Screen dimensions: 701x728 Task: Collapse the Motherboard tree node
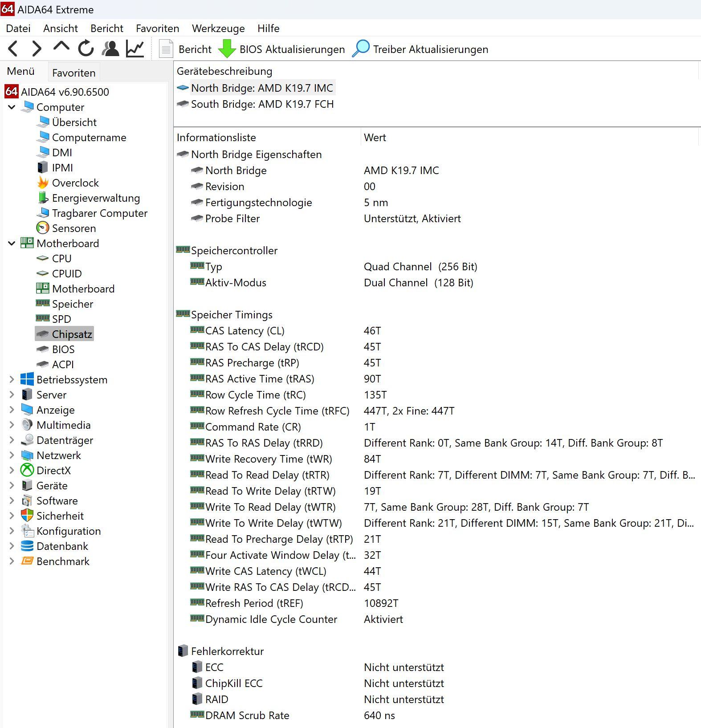(x=12, y=244)
